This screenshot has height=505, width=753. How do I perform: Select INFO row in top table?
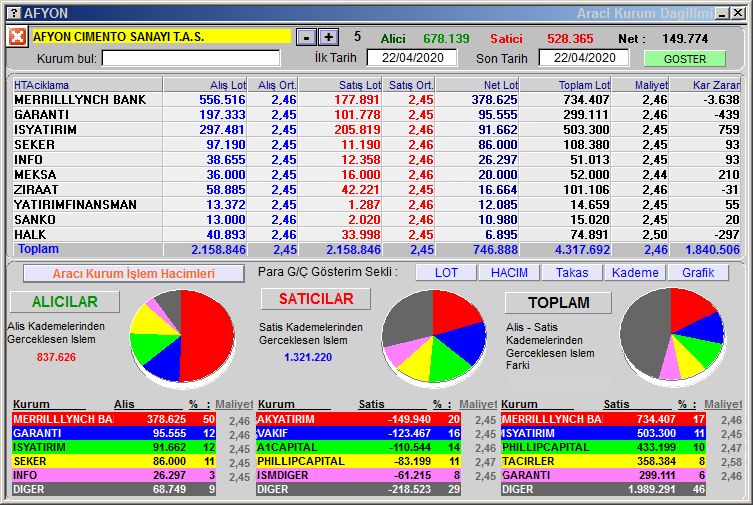376,159
